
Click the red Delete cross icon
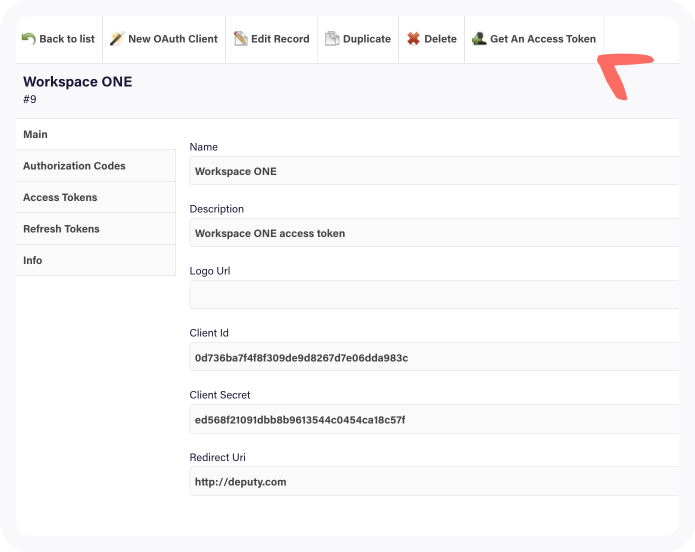[x=414, y=39]
